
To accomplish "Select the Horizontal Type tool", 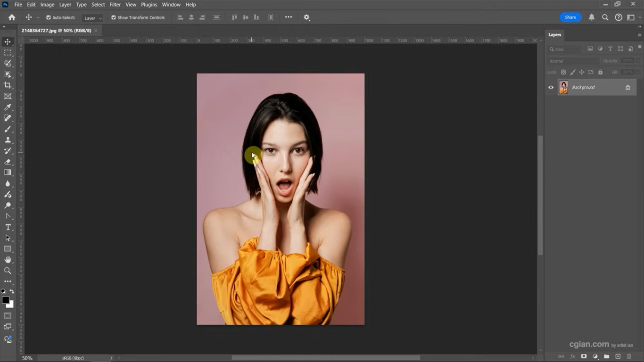I will pos(8,227).
